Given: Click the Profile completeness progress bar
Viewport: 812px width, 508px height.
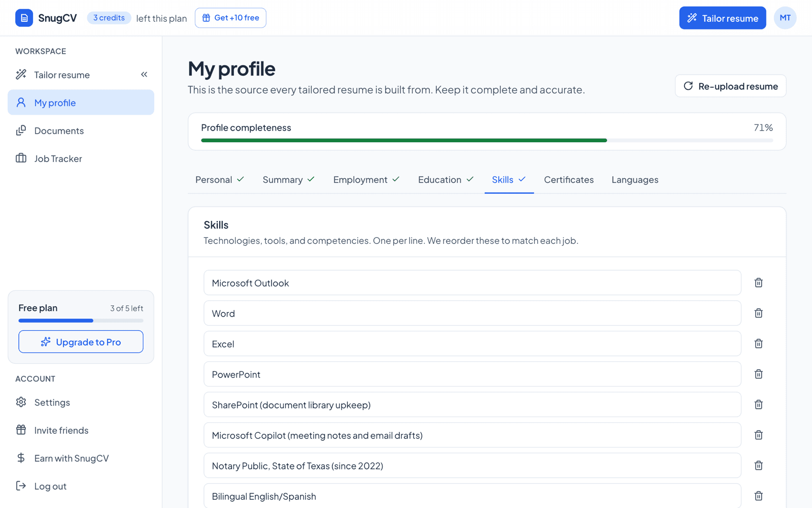Looking at the screenshot, I should pyautogui.click(x=487, y=140).
